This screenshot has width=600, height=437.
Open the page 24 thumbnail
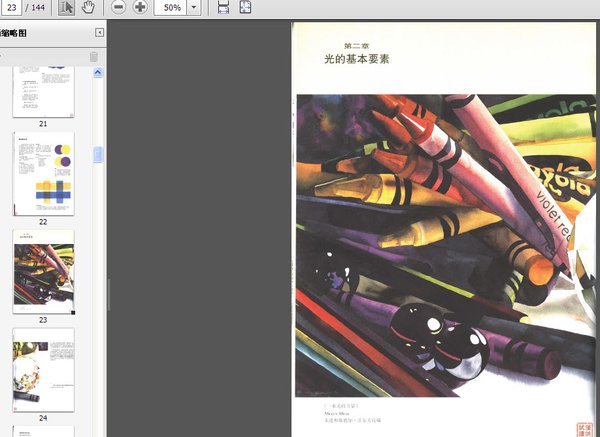(43, 370)
